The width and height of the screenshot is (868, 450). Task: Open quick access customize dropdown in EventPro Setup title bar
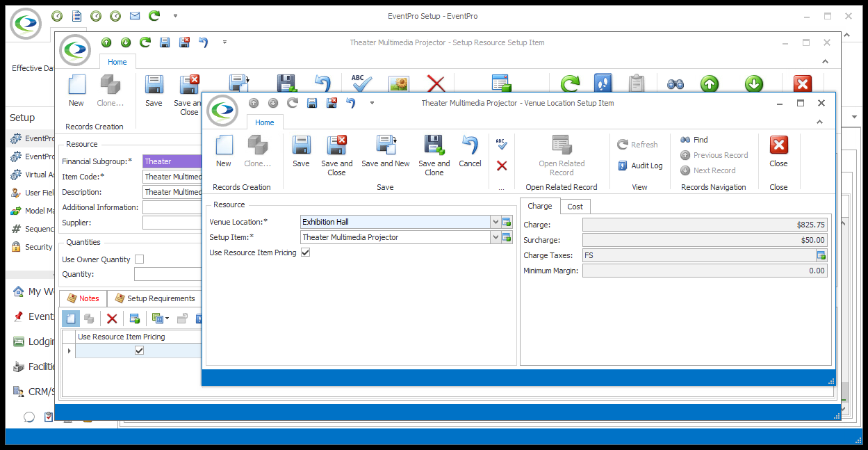click(x=175, y=15)
